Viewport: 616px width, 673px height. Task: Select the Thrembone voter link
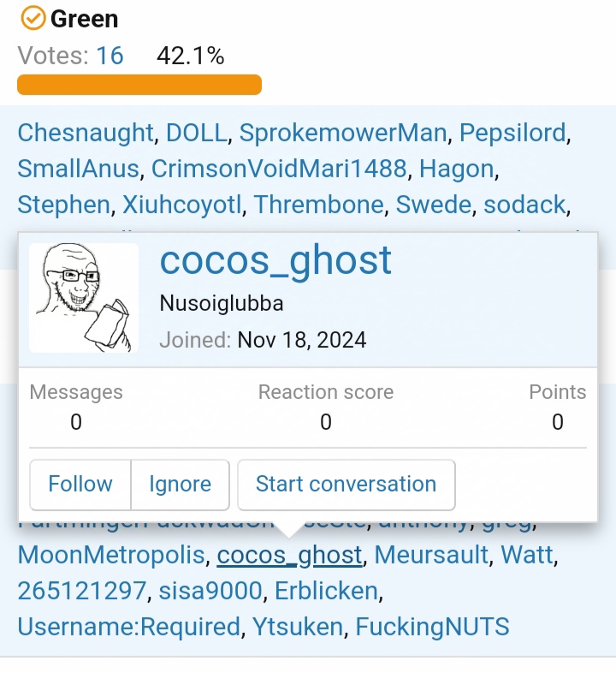(318, 205)
